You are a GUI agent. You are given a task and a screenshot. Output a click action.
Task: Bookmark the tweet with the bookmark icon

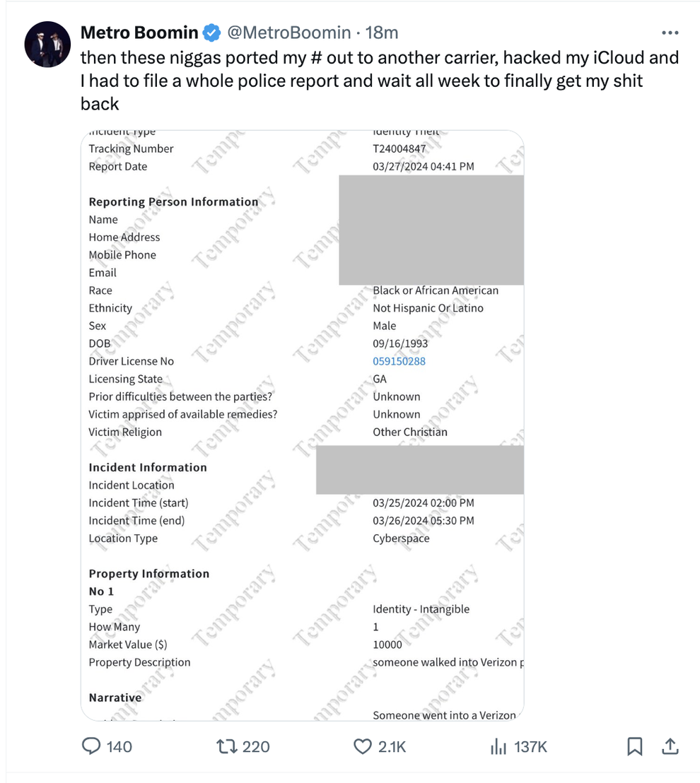coord(634,746)
